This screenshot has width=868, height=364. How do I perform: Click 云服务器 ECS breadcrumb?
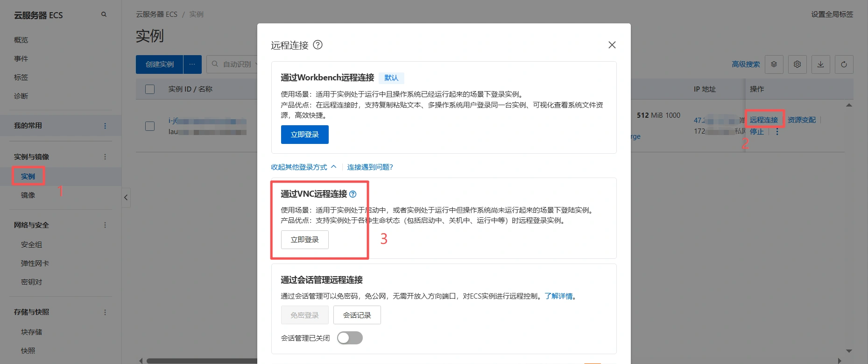(x=156, y=14)
